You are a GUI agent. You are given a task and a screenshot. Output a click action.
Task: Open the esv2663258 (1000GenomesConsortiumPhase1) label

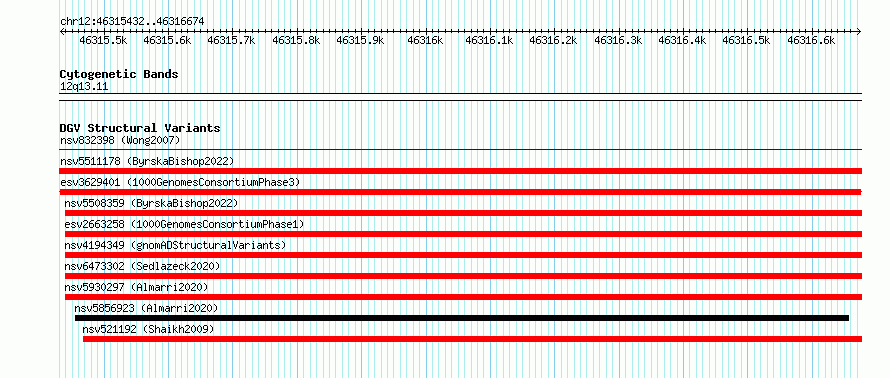(184, 224)
